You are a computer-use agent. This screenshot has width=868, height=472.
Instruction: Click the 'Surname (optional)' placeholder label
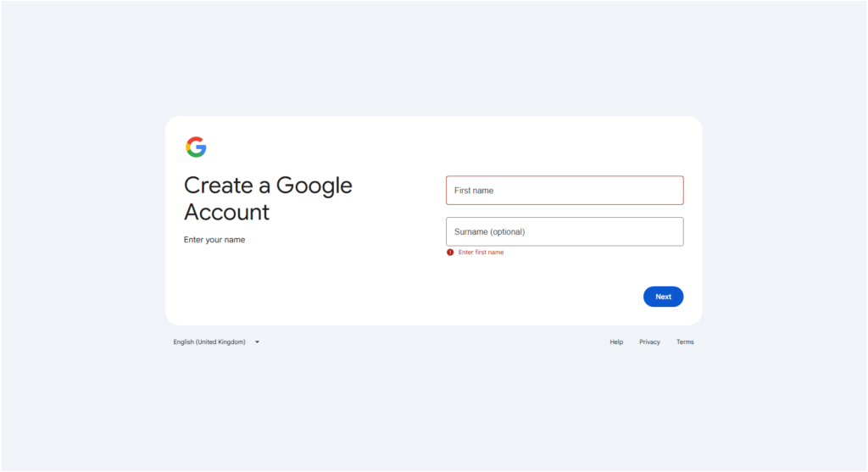[x=489, y=232]
